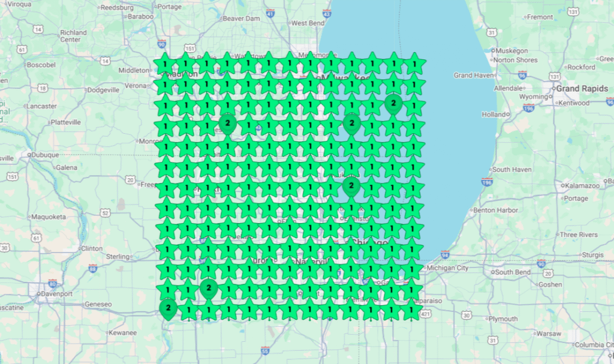Click the bottom-right corner star near Valparaiso
The width and height of the screenshot is (614, 364).
[413, 310]
